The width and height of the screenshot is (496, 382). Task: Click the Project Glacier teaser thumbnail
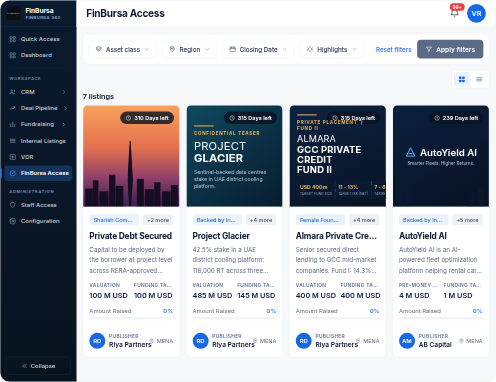234,156
